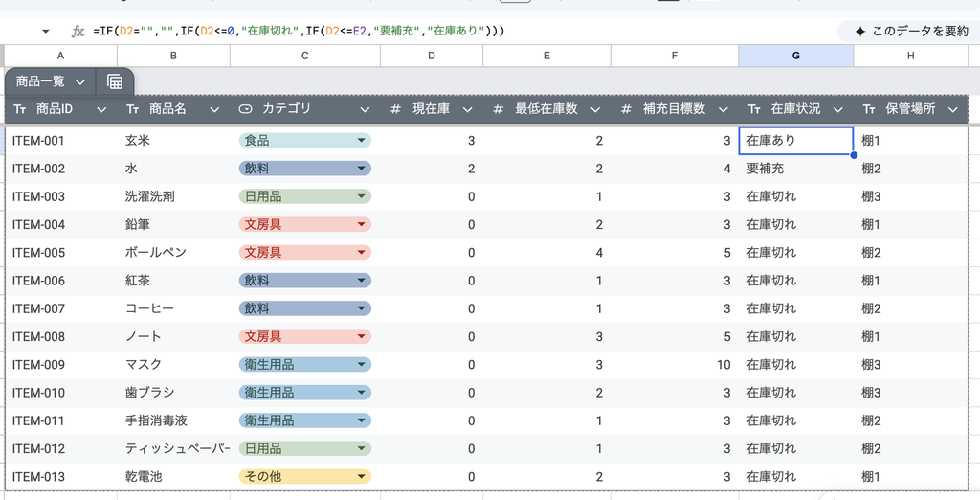Click inside the formula bar text
This screenshot has width=980, height=500.
[299, 31]
